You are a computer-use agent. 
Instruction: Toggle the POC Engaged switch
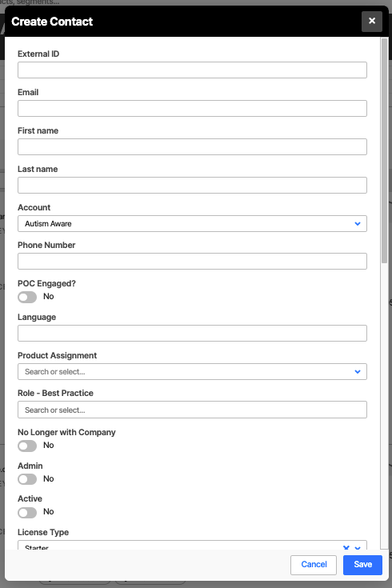27,297
